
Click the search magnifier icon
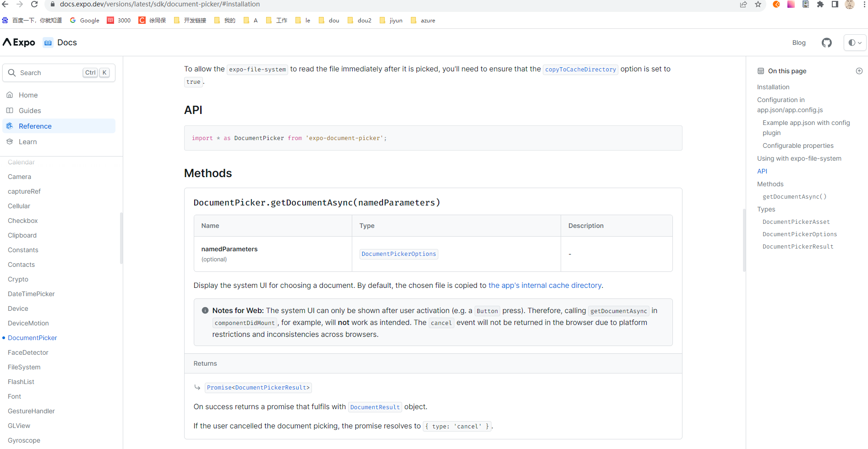pos(12,73)
